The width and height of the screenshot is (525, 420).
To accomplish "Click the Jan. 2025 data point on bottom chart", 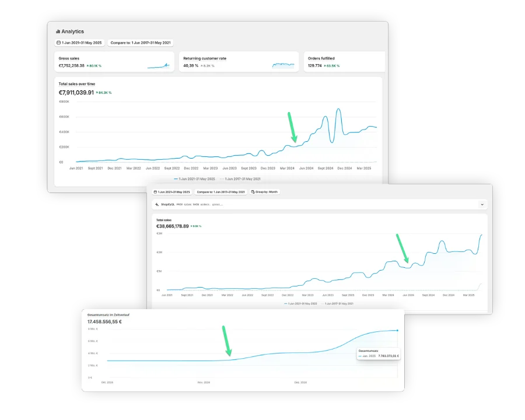I will [397, 331].
